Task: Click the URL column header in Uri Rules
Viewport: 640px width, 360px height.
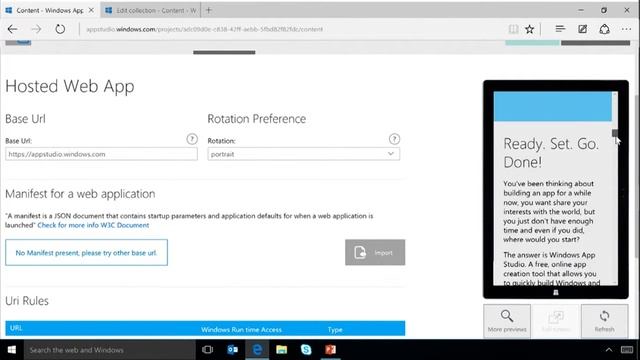Action: pos(16,328)
